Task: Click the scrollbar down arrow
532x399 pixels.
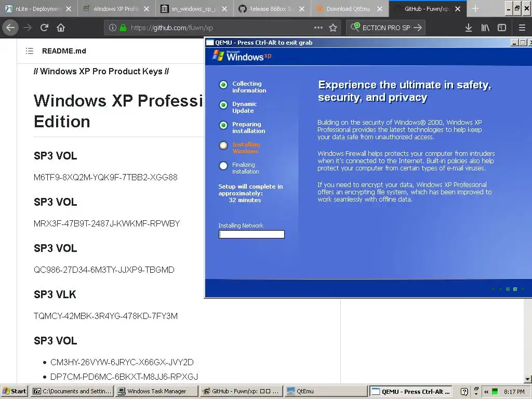Action: [528, 379]
